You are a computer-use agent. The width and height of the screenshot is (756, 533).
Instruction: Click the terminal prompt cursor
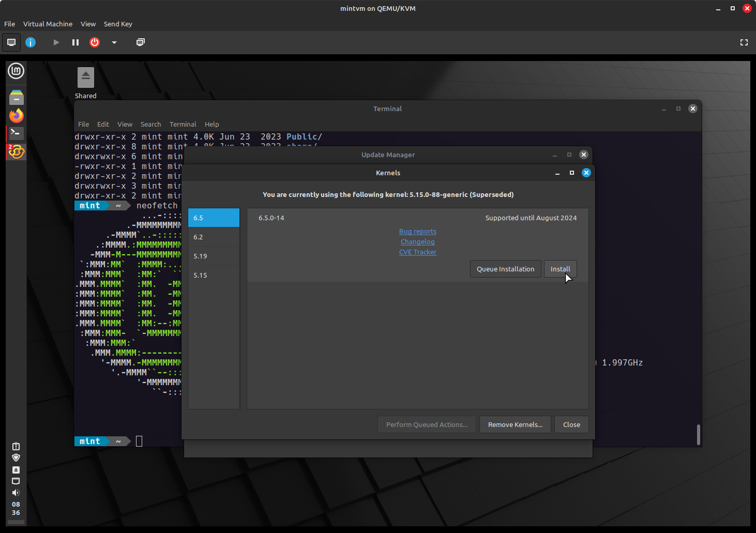[139, 441]
